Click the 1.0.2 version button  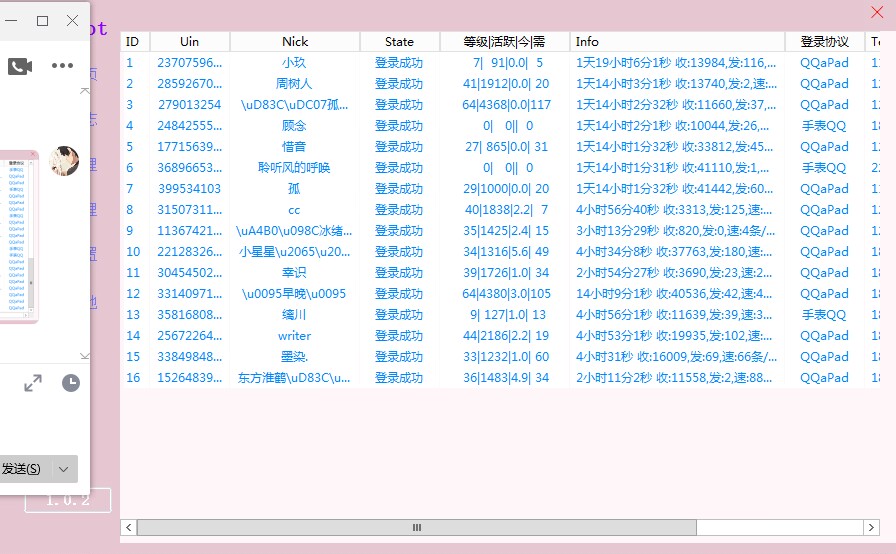click(67, 500)
